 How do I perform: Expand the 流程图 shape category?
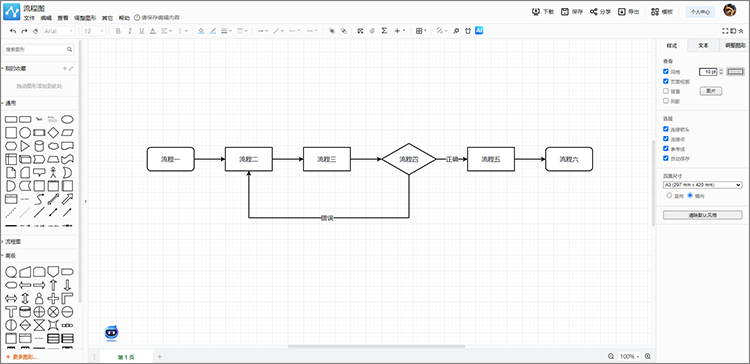pyautogui.click(x=13, y=242)
